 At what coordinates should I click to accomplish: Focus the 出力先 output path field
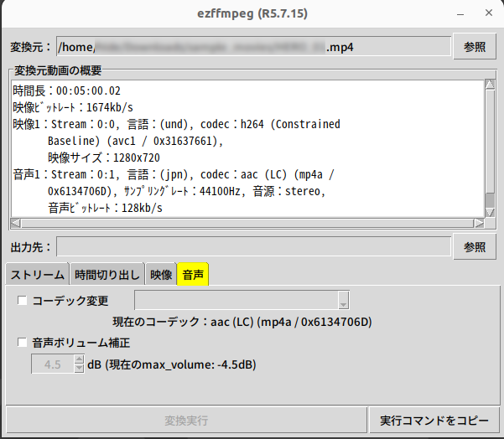click(253, 246)
